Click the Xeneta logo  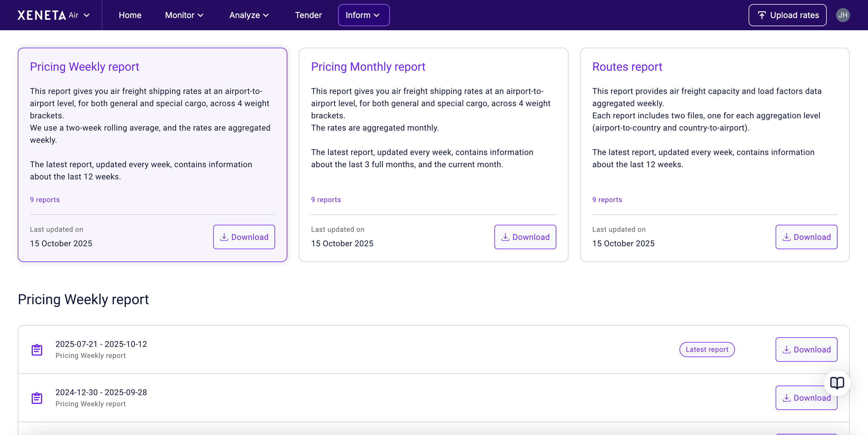coord(42,15)
